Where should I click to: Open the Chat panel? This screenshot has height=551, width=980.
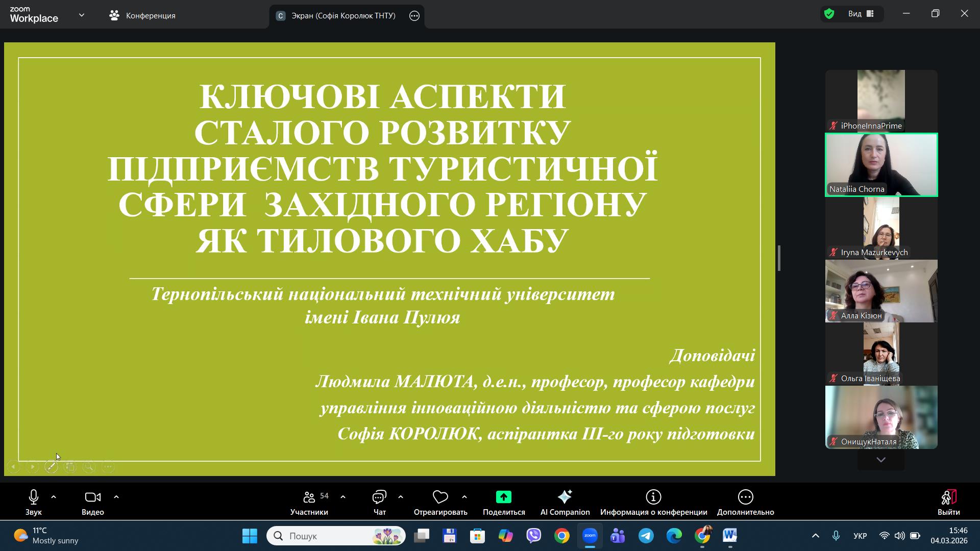click(379, 497)
